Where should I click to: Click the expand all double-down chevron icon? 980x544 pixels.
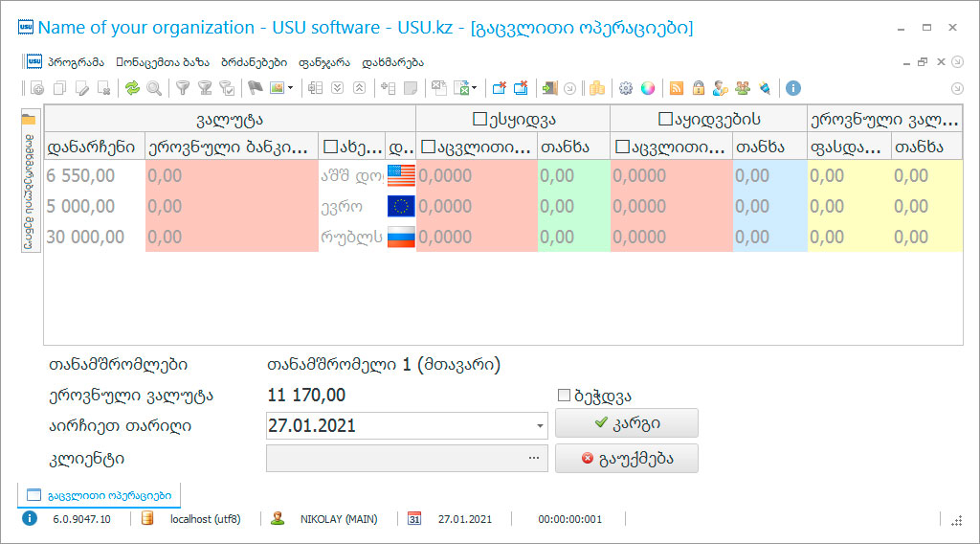click(x=338, y=88)
